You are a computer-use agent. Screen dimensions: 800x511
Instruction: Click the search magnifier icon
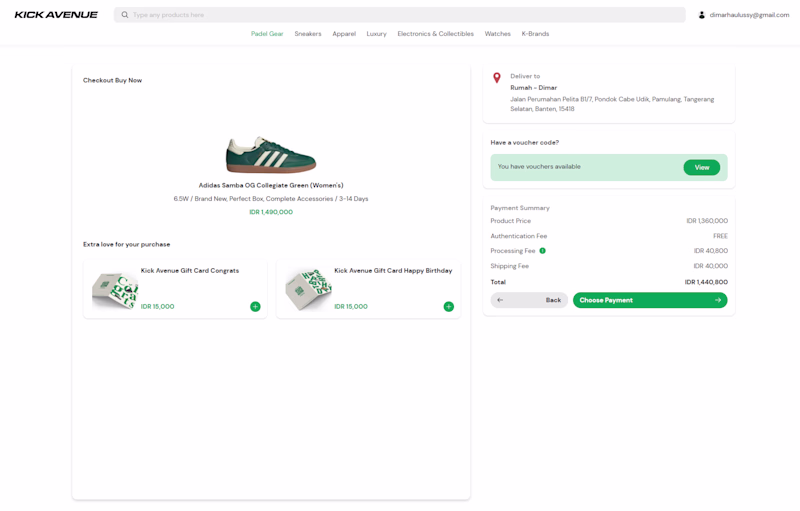click(125, 15)
